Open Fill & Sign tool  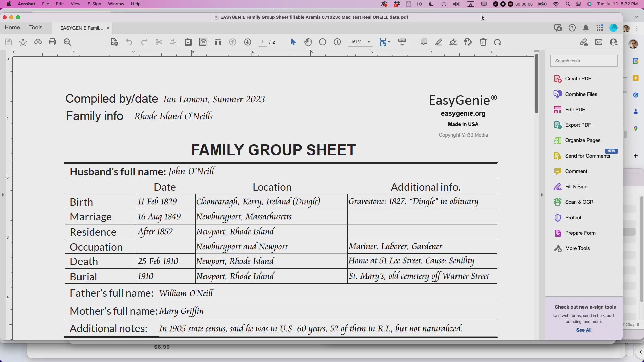pyautogui.click(x=576, y=187)
